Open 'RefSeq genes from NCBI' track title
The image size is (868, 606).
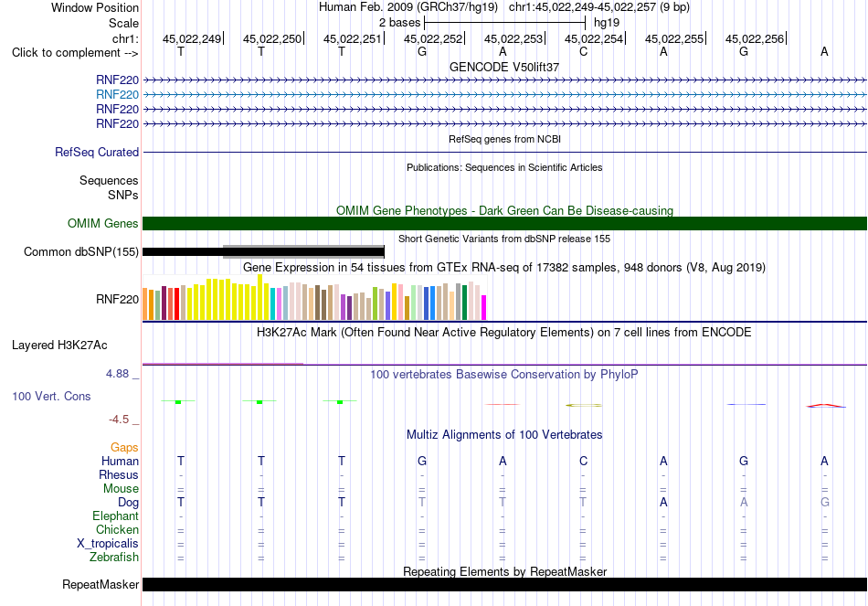pyautogui.click(x=504, y=139)
